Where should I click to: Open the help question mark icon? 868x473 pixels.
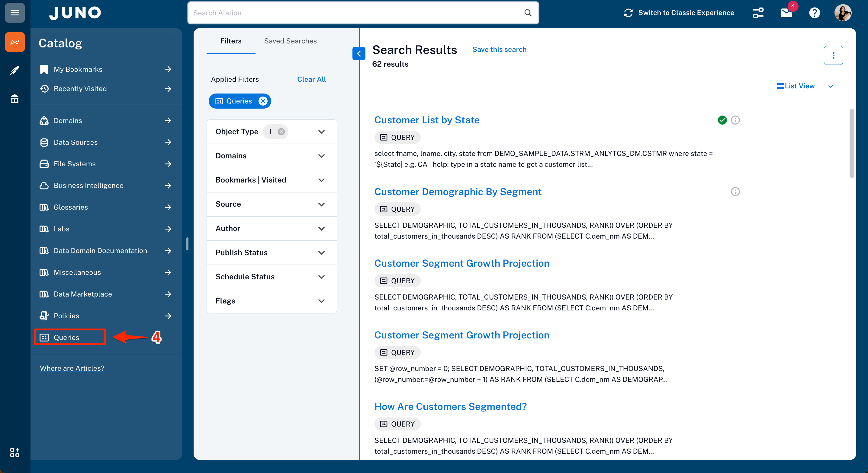coord(815,13)
